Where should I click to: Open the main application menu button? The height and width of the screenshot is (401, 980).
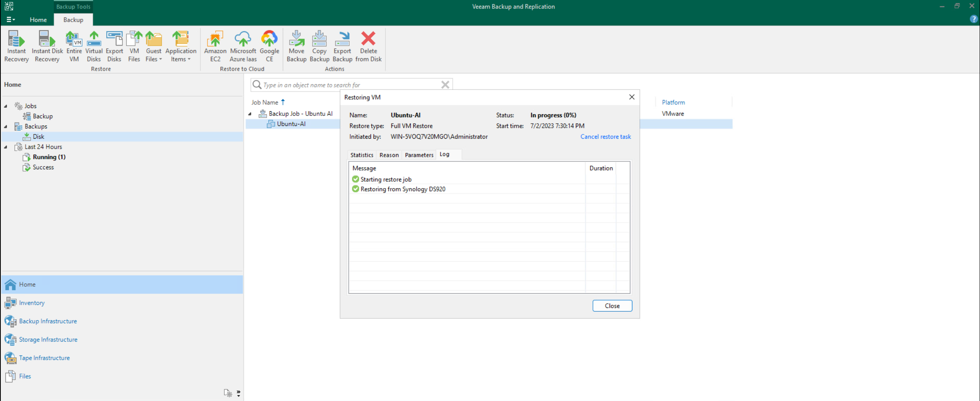pos(10,20)
